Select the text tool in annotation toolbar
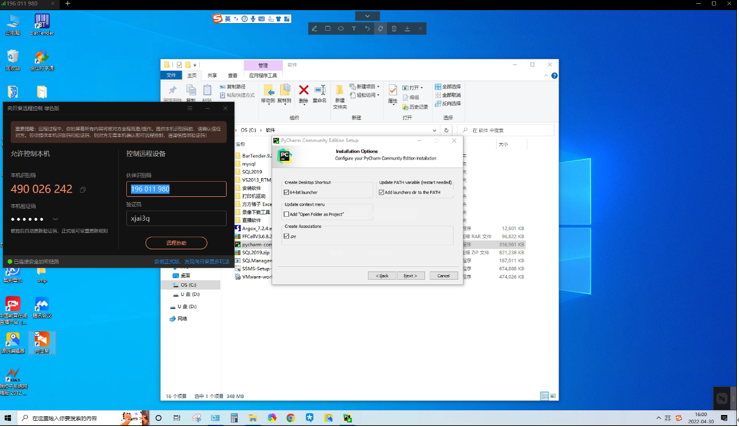739x427 pixels. pyautogui.click(x=354, y=28)
